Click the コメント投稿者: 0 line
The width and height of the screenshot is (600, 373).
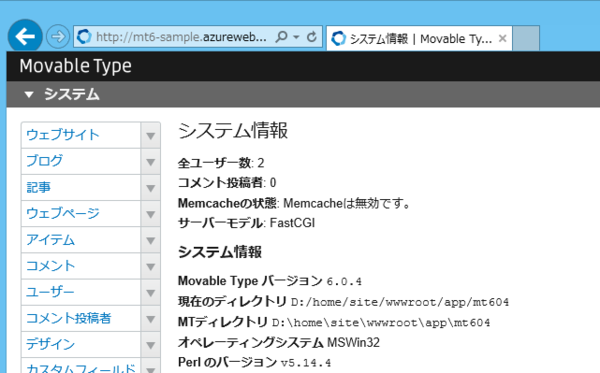[x=227, y=182]
